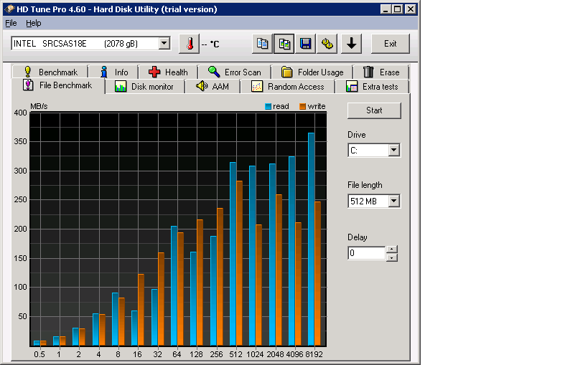The height and width of the screenshot is (365, 588).
Task: Expand the INTEL SRCSAS18E disk dropdown
Action: (x=164, y=44)
